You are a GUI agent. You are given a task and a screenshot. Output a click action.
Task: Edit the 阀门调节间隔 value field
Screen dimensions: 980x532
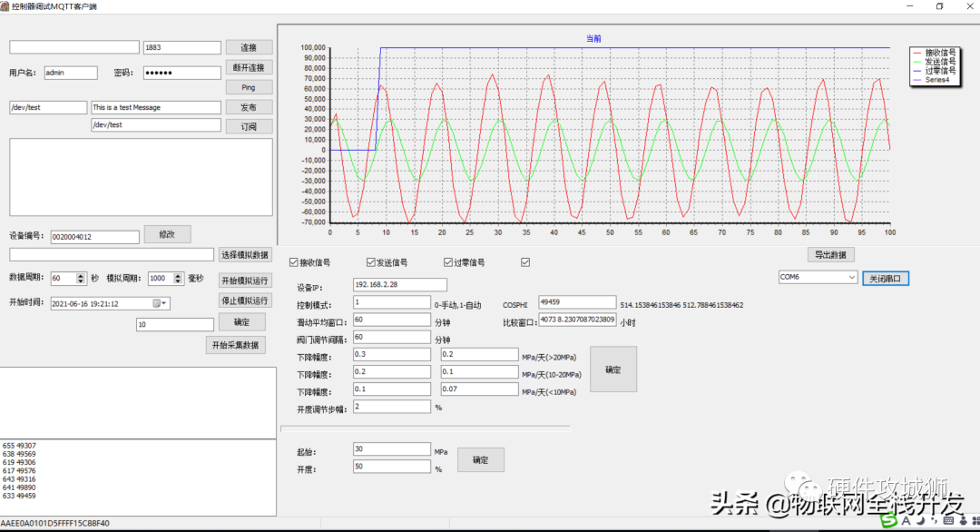click(x=392, y=338)
